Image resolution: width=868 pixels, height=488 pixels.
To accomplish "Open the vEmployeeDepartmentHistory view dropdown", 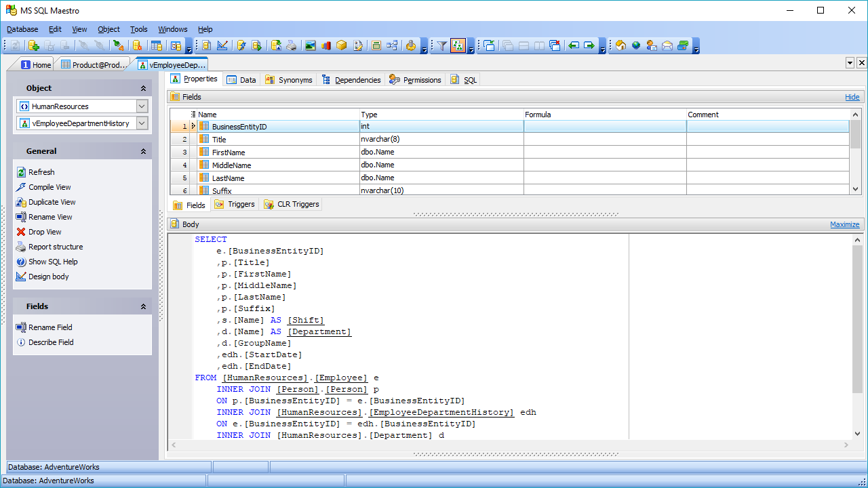I will [142, 123].
